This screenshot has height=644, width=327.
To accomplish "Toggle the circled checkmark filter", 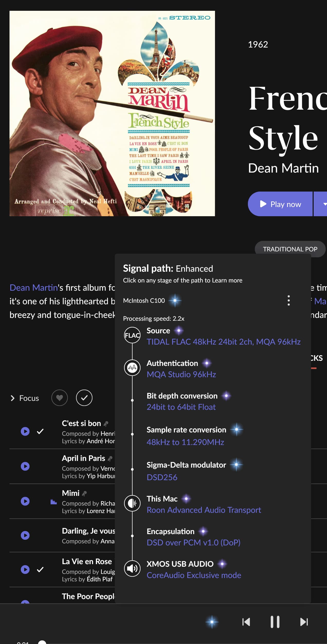I will tap(84, 398).
